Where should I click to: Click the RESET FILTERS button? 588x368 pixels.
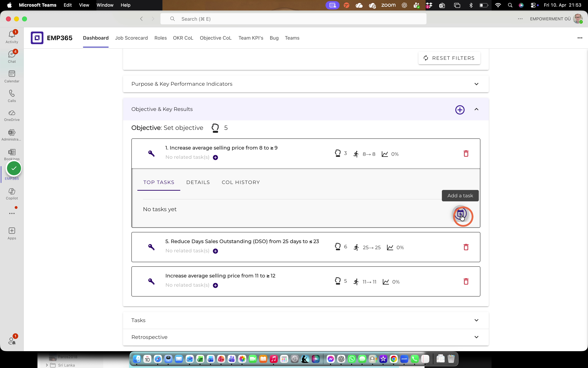click(x=449, y=58)
